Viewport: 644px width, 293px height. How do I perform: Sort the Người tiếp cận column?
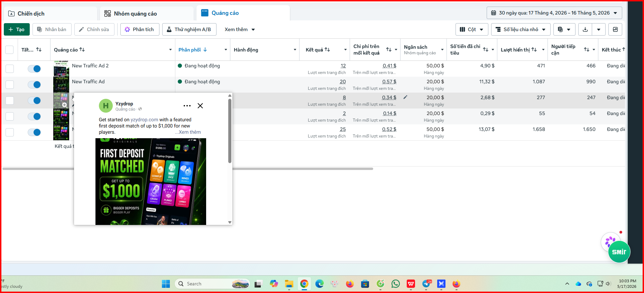point(587,50)
